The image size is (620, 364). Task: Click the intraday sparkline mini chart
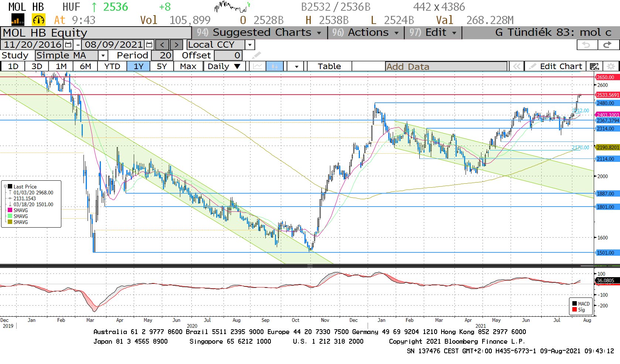(x=232, y=7)
